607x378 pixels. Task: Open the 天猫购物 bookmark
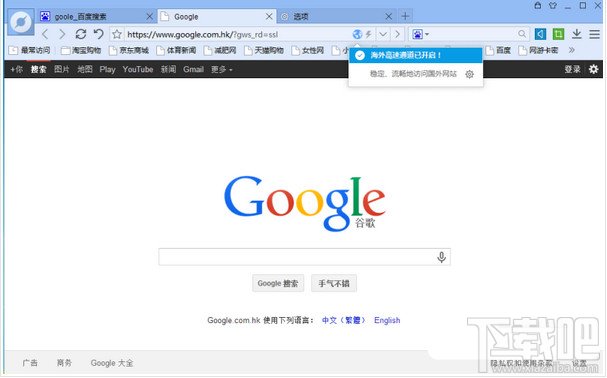click(264, 50)
